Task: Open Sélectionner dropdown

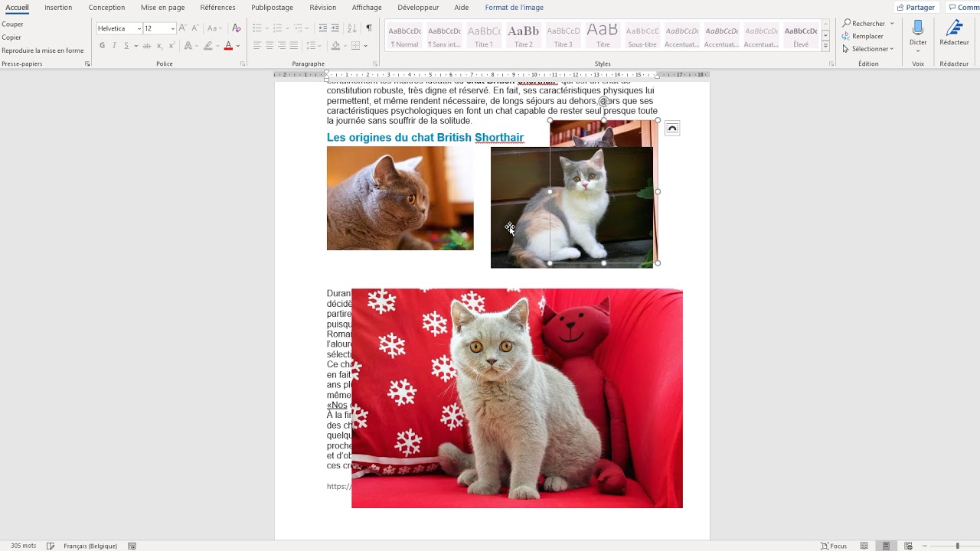Action: click(x=868, y=49)
